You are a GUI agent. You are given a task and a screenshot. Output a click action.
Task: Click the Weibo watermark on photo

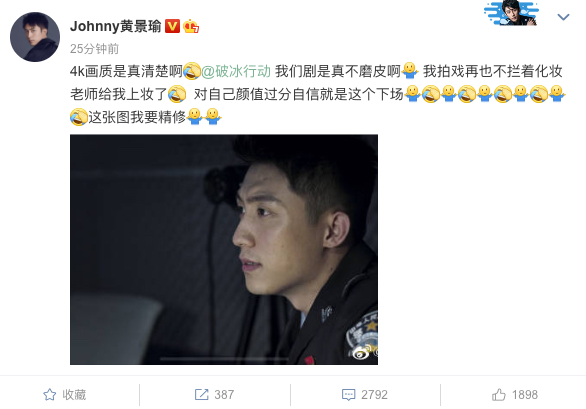[x=365, y=352]
